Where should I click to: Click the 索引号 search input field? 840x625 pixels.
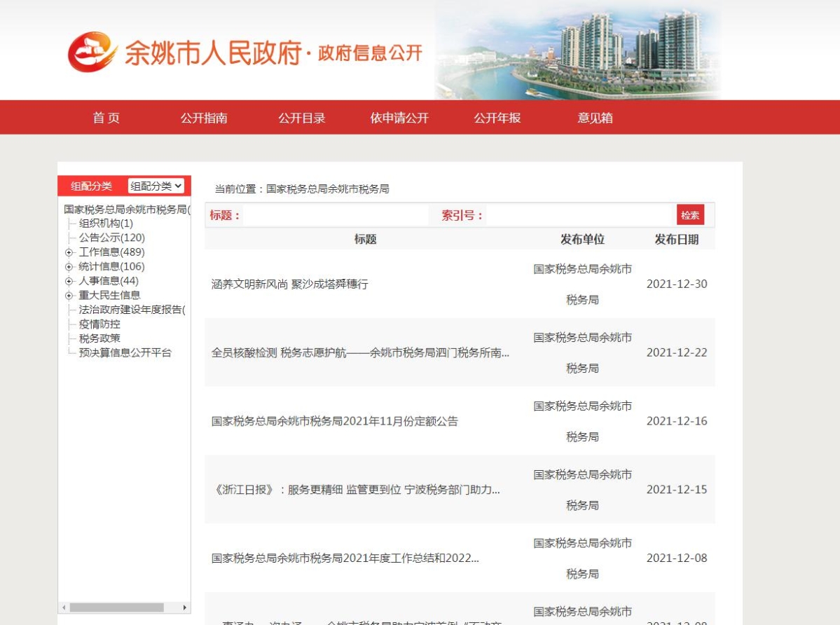(x=579, y=215)
